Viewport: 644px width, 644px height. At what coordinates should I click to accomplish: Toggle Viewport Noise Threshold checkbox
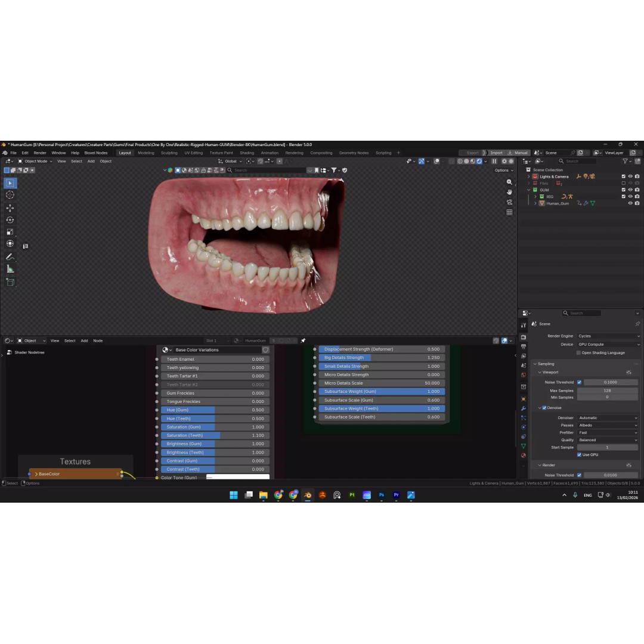coord(580,382)
